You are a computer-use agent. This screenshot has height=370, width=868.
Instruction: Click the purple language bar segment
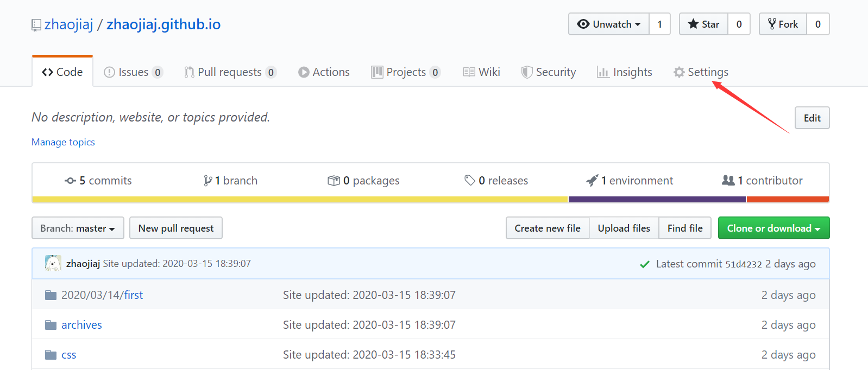click(x=657, y=200)
